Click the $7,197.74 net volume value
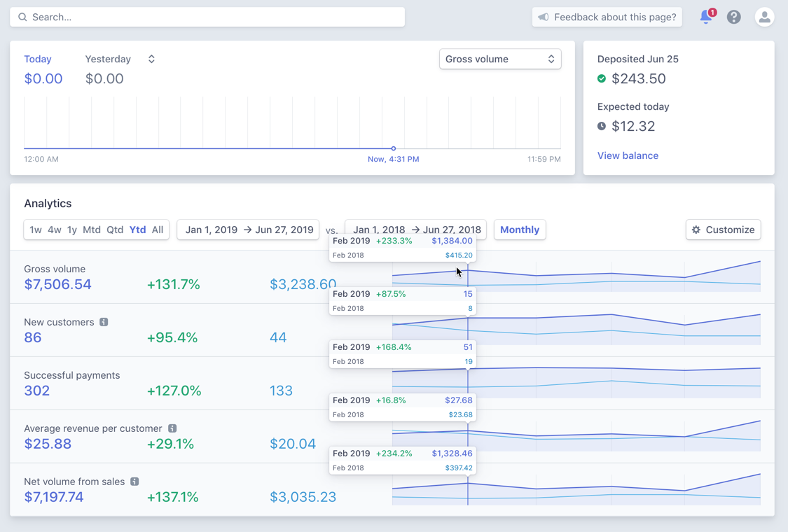 coord(54,497)
